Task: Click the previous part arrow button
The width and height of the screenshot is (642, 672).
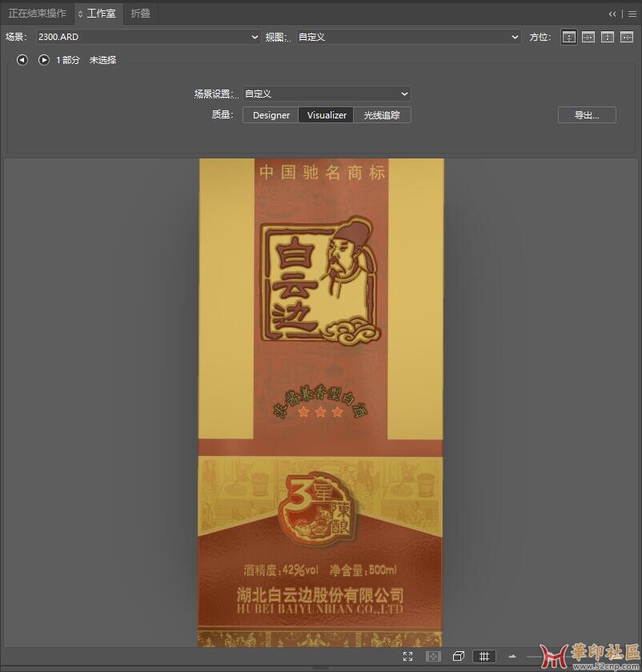Action: pos(22,60)
